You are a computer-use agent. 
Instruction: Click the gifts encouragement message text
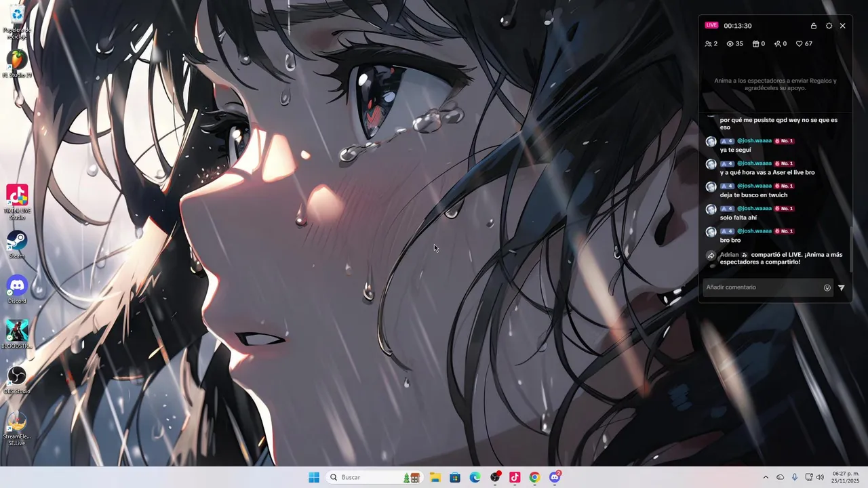click(x=775, y=84)
